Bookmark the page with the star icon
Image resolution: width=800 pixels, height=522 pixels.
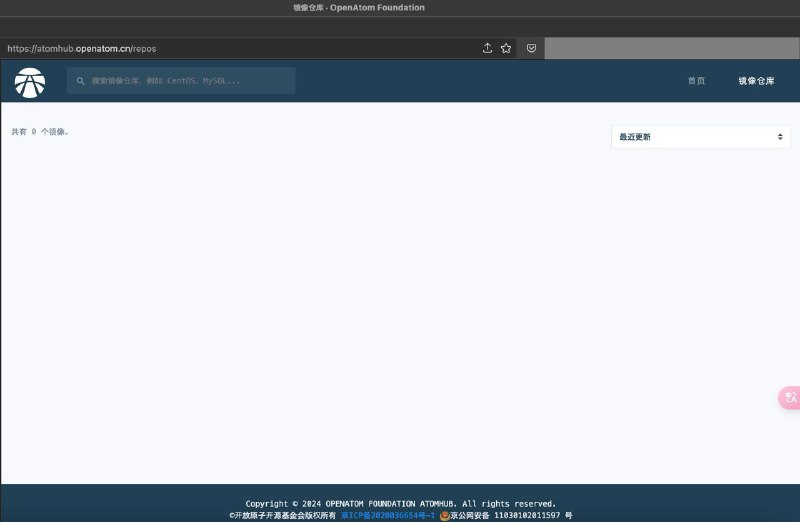point(506,48)
